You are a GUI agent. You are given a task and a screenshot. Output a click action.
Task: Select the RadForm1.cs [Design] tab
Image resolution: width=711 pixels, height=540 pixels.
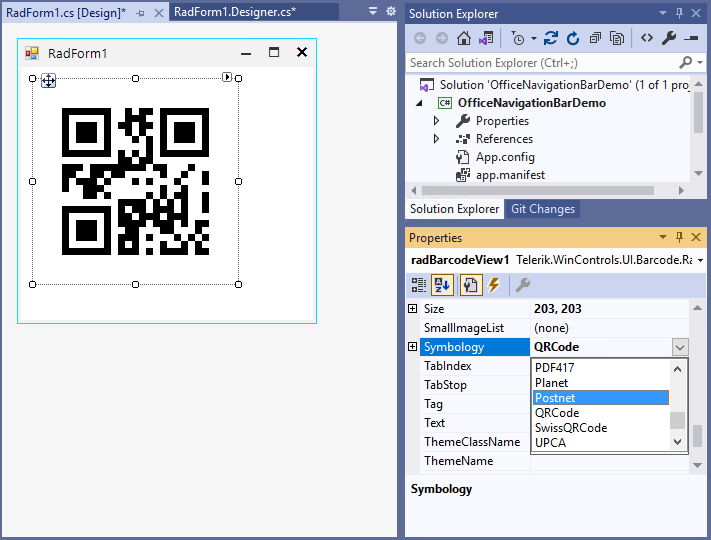pos(66,13)
